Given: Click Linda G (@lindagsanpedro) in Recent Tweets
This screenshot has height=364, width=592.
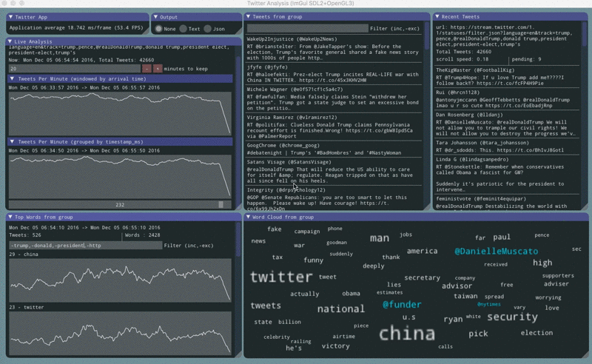Looking at the screenshot, I should pos(472,159).
